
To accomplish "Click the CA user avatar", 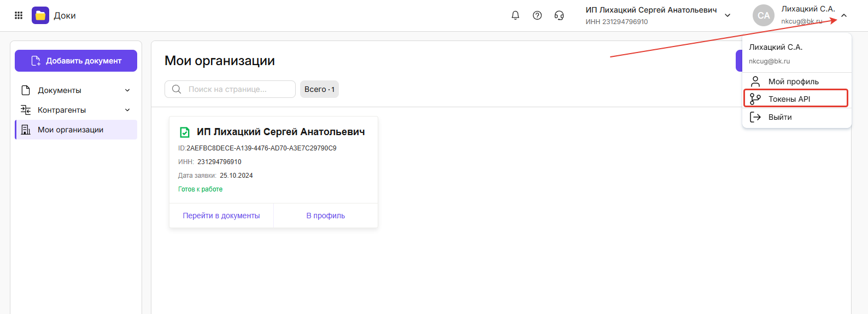I will (x=763, y=15).
